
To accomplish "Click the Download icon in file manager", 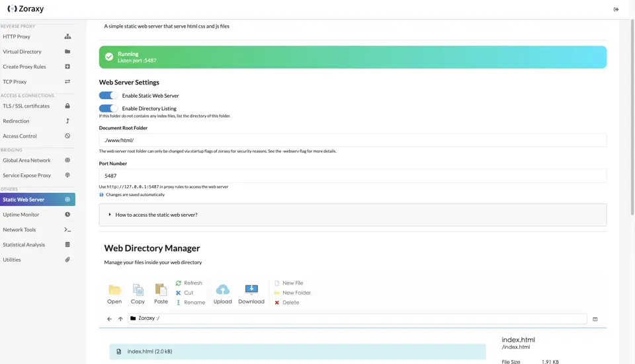I will pyautogui.click(x=251, y=289).
